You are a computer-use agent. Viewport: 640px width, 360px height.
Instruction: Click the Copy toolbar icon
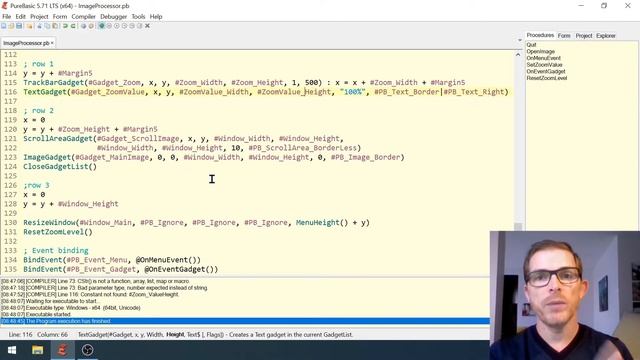click(47, 26)
